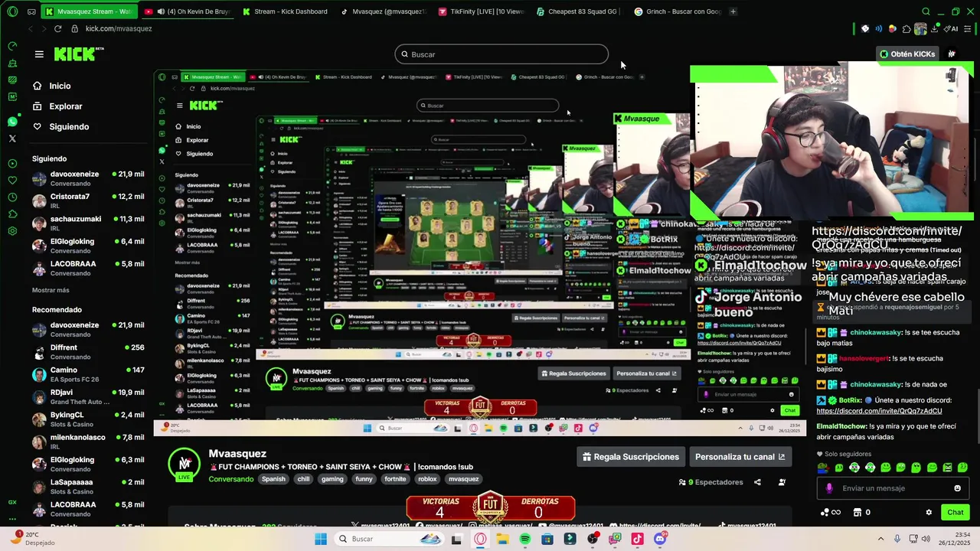The height and width of the screenshot is (551, 980).
Task: Click Regala Suscripciones button
Action: pyautogui.click(x=631, y=457)
